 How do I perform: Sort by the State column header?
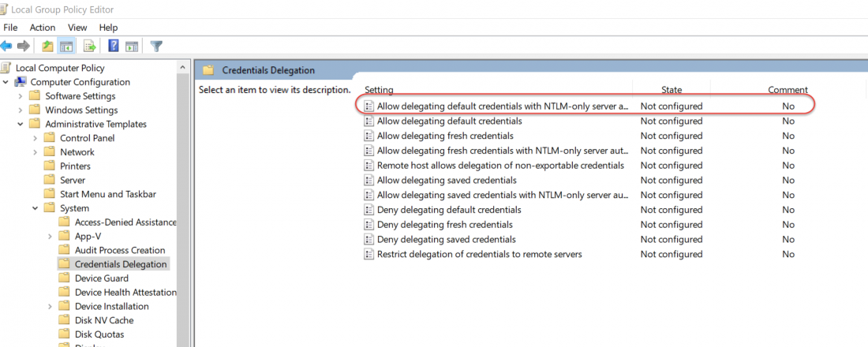point(672,90)
